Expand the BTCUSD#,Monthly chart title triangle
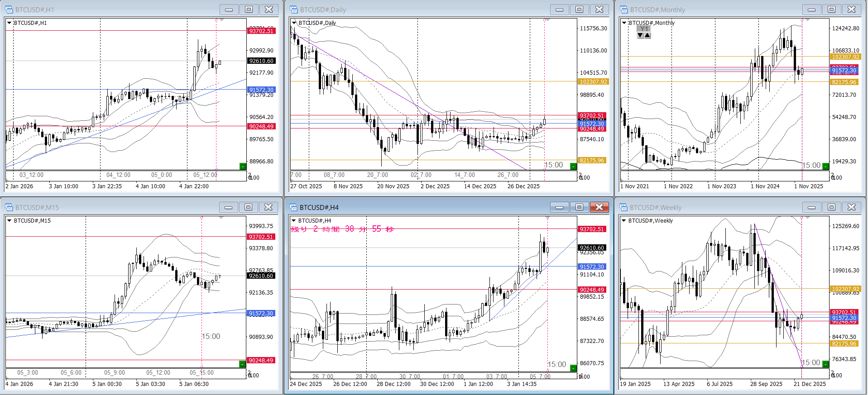This screenshot has height=395, width=868. [624, 23]
